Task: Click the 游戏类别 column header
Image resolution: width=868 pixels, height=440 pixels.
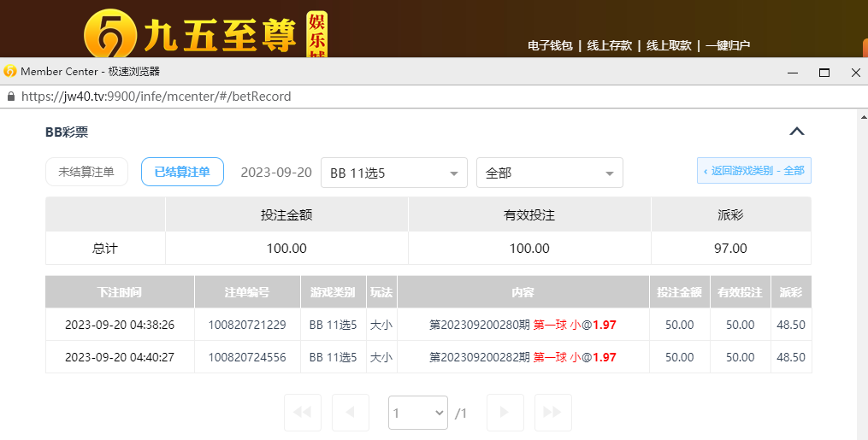Action: tap(333, 292)
